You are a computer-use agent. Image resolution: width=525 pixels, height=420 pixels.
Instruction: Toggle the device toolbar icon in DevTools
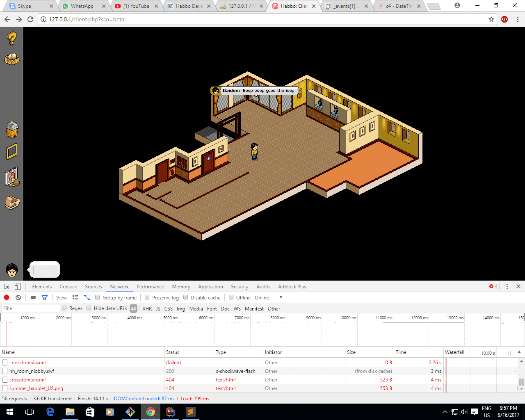pos(18,287)
